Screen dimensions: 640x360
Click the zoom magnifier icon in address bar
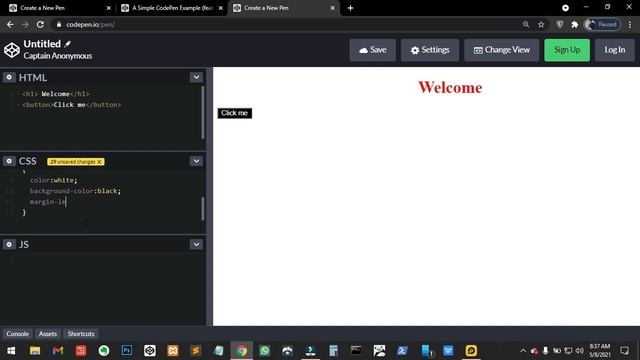(x=526, y=24)
